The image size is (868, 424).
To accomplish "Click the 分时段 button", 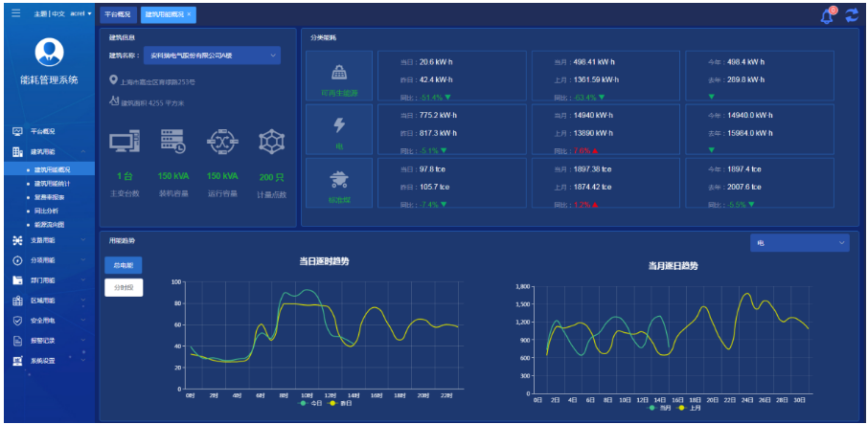I will click(x=124, y=287).
